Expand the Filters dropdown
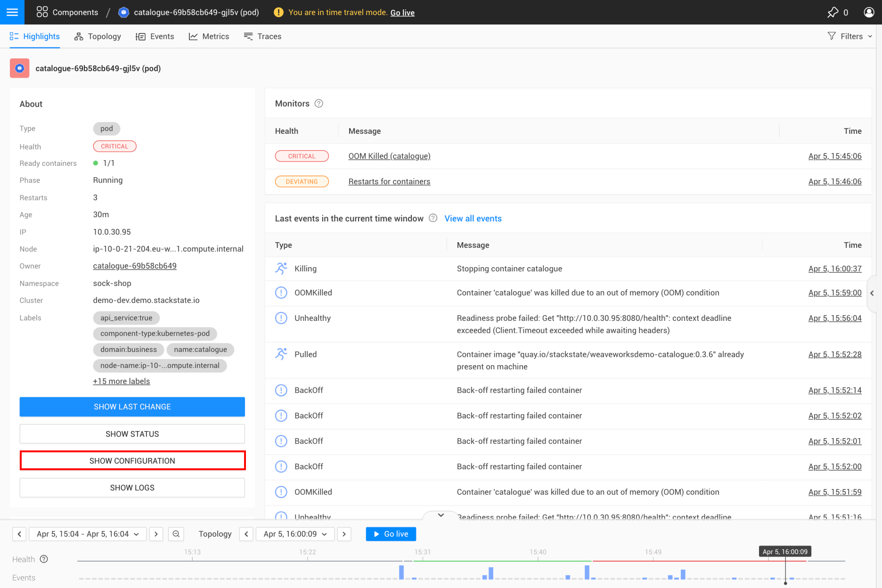882x588 pixels. coord(850,36)
